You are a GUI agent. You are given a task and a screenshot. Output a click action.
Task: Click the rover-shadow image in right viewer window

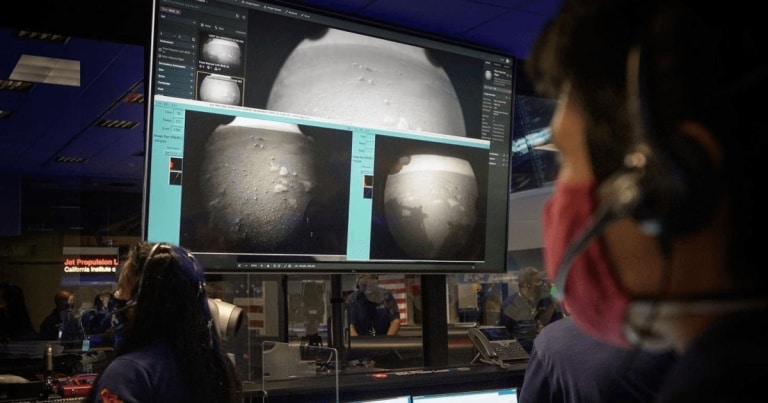[x=429, y=199]
